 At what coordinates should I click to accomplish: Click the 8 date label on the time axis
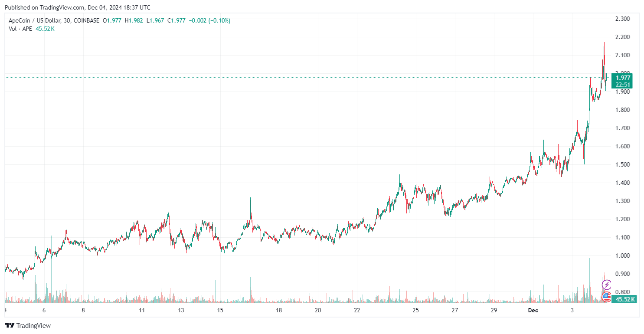(x=83, y=310)
